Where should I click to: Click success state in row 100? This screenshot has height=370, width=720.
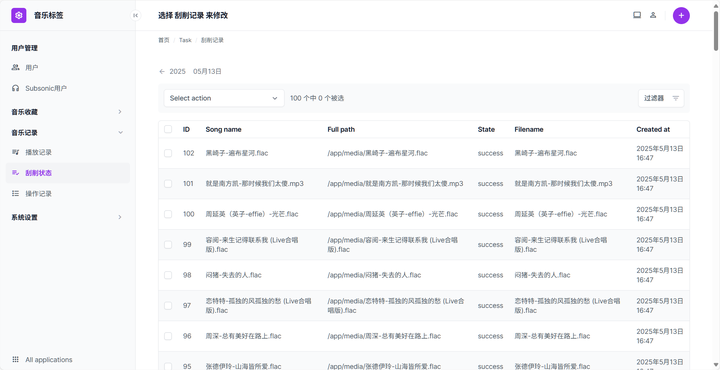tap(490, 214)
